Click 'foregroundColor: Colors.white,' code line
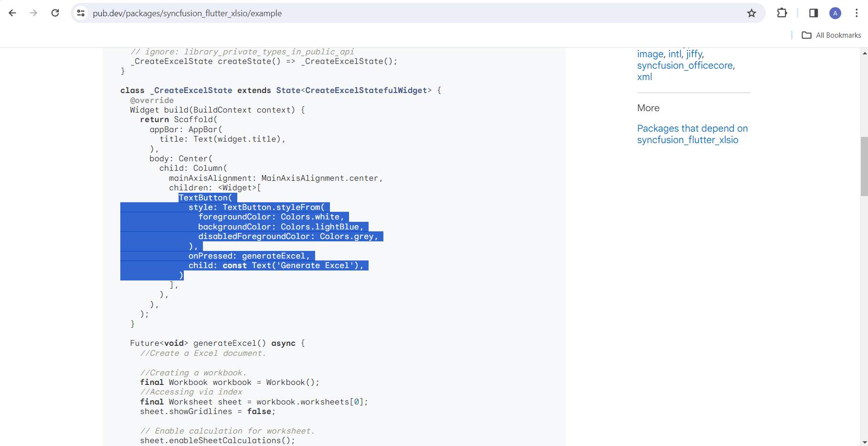The image size is (868, 446). pyautogui.click(x=271, y=217)
